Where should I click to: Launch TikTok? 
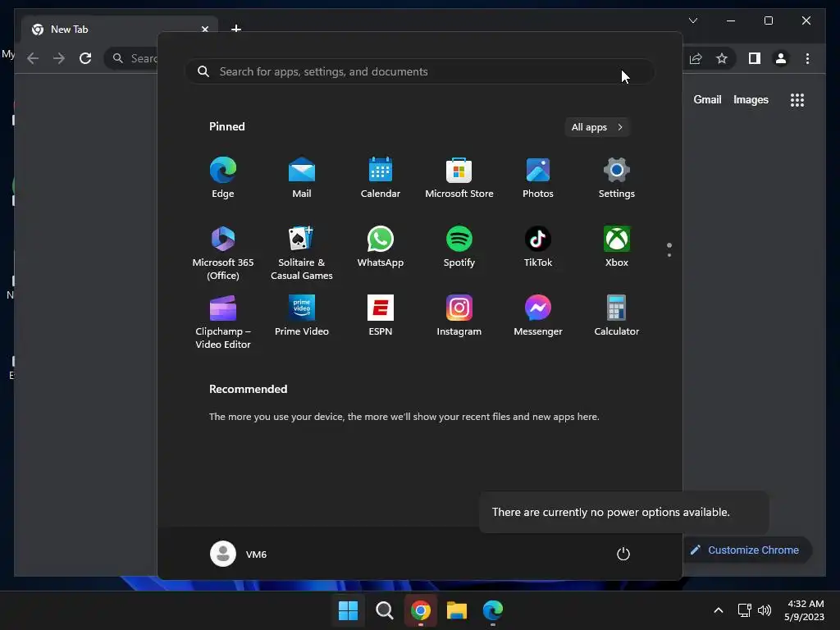(538, 246)
